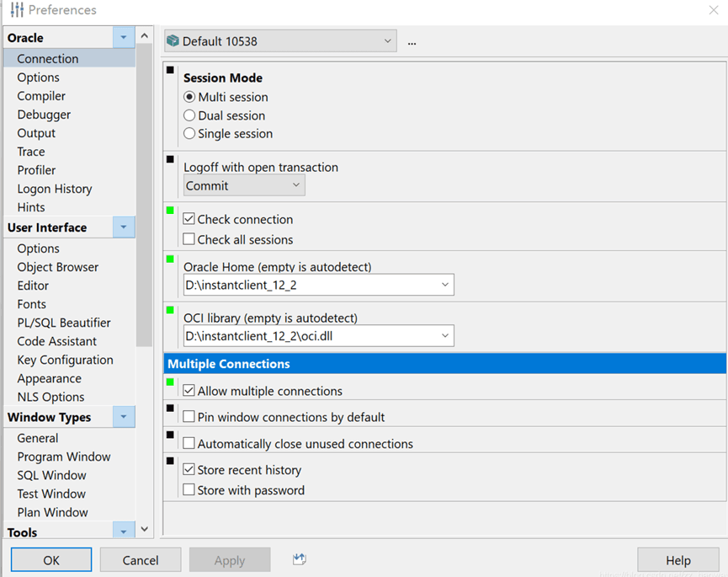Open Appearance preferences page
Image resolution: width=728 pixels, height=577 pixels.
click(x=49, y=378)
